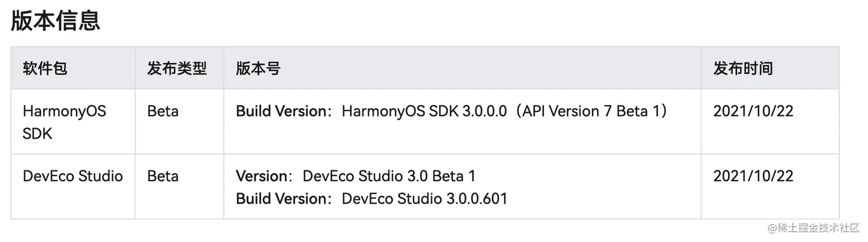Click the 稀土掘金技术社区 watermark
Image resolution: width=868 pixels, height=242 pixels.
[813, 227]
